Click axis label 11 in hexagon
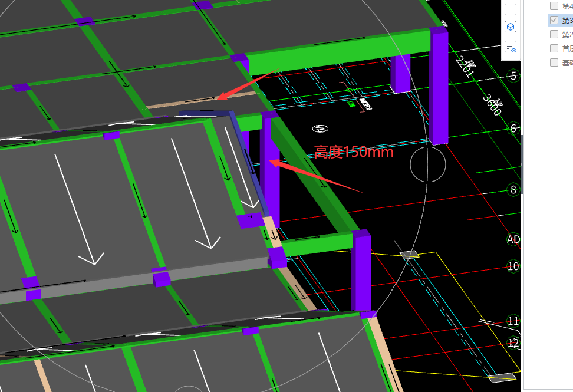This screenshot has width=573, height=392. point(513,321)
